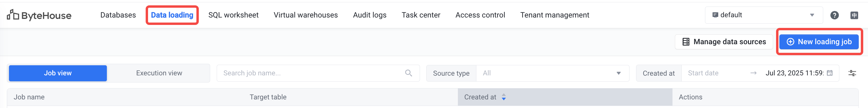Image resolution: width=868 pixels, height=108 pixels.
Task: Click Manage data sources button
Action: [x=724, y=42]
